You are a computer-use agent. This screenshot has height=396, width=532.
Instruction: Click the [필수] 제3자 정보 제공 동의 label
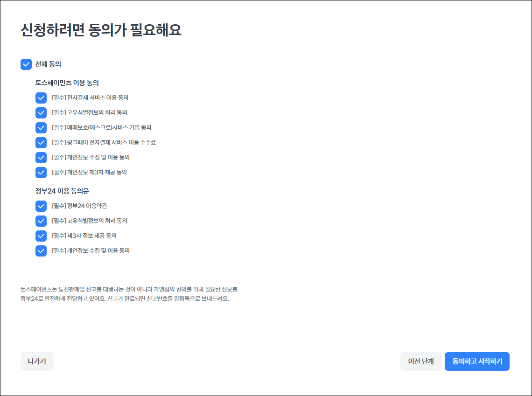[84, 236]
